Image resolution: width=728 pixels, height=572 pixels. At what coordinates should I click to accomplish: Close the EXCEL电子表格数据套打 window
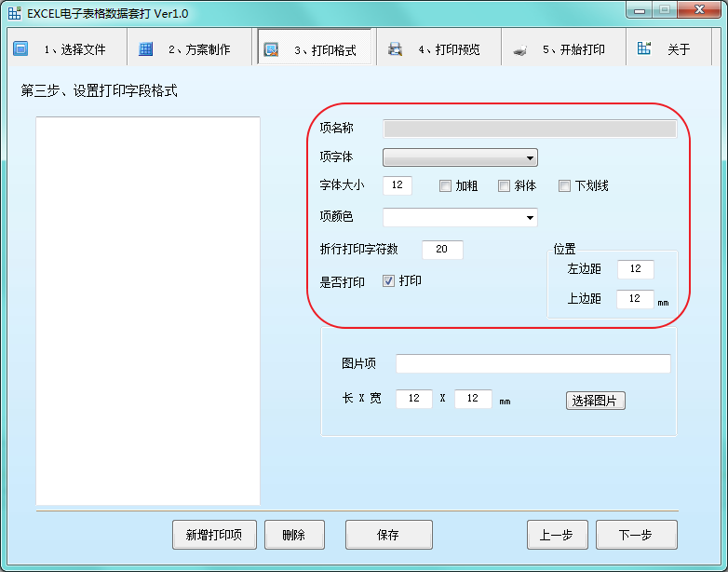[699, 10]
